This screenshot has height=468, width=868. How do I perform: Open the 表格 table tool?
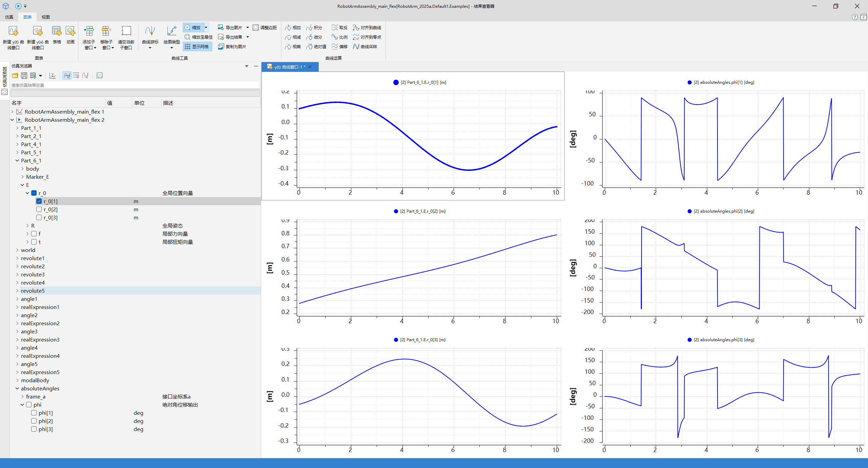click(57, 35)
